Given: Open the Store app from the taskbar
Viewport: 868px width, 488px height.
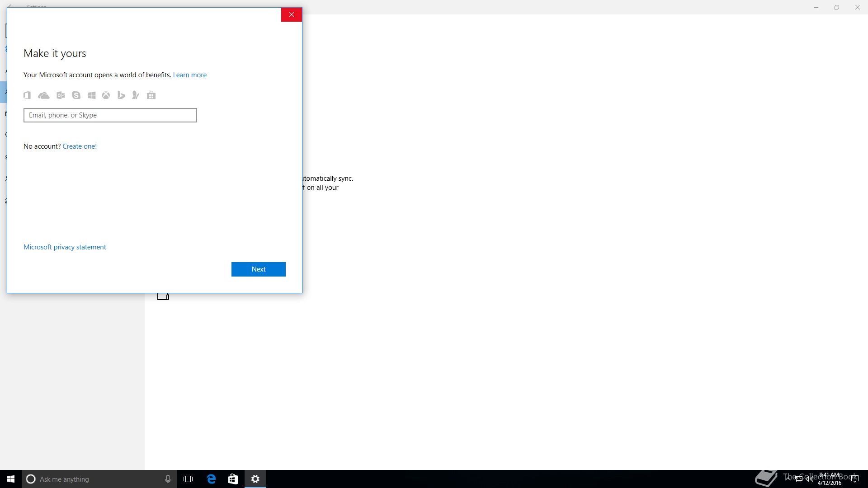Looking at the screenshot, I should pos(233,479).
